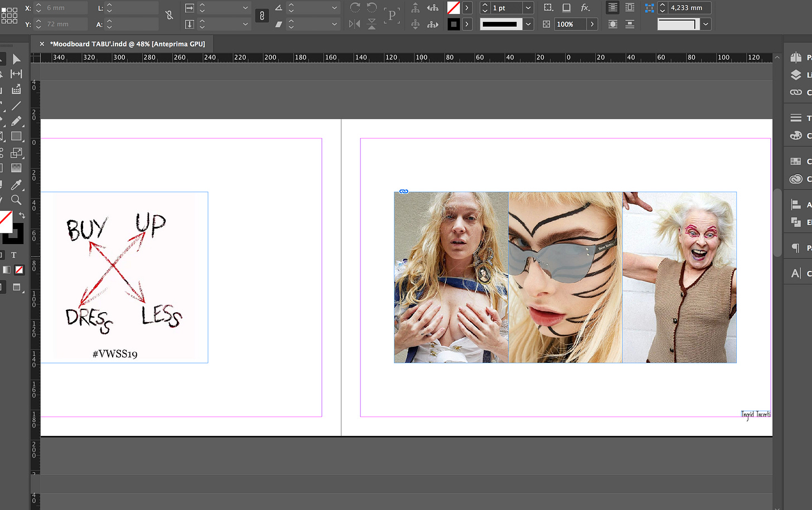Toggle Apply None swatch in toolbox
Screen dimensions: 812x510
click(19, 270)
